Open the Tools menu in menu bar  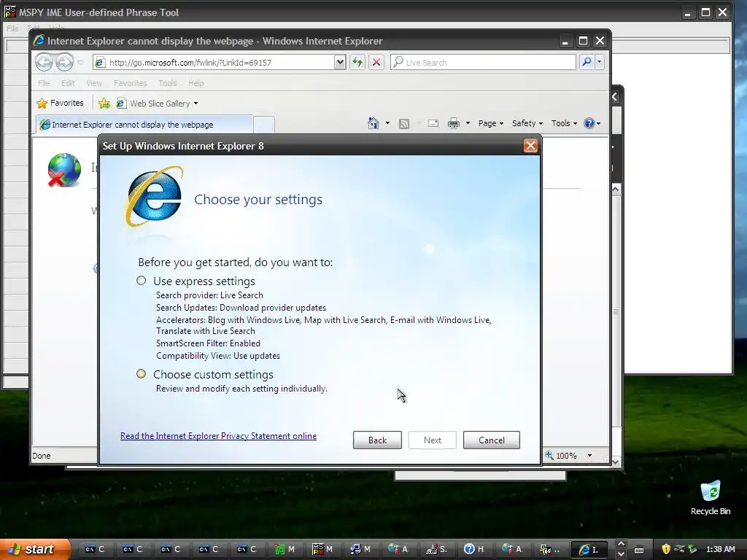(167, 83)
